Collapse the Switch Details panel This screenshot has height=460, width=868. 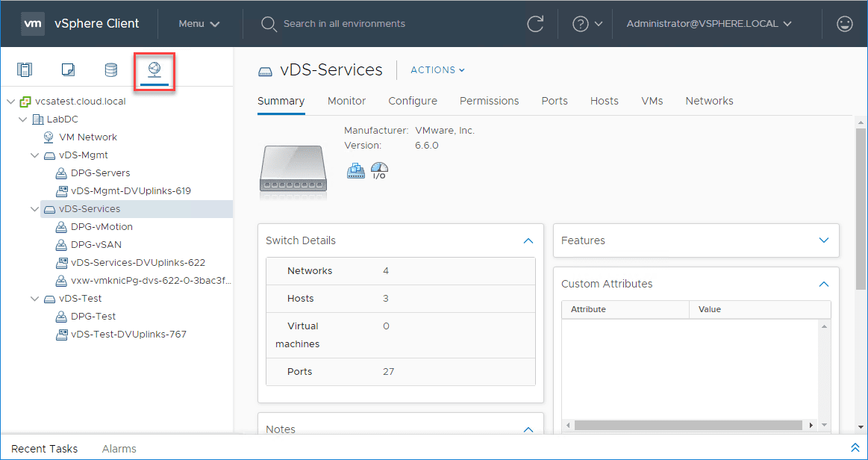528,240
